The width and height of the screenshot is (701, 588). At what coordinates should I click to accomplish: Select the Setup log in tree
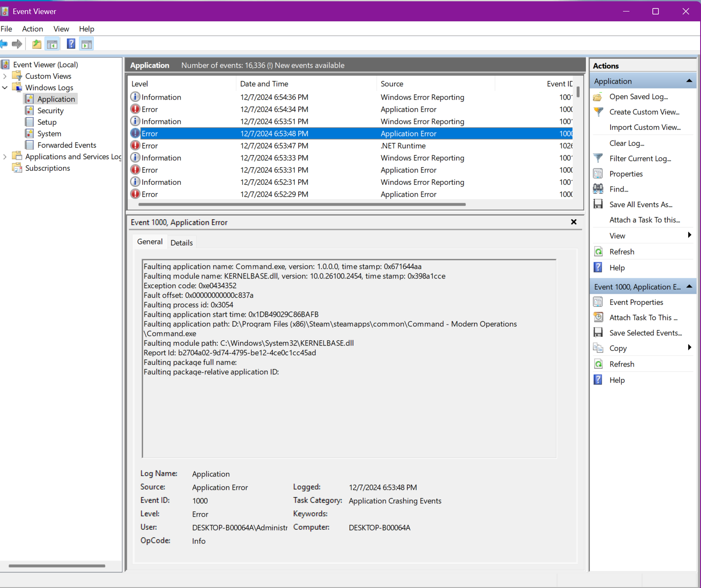click(x=47, y=122)
